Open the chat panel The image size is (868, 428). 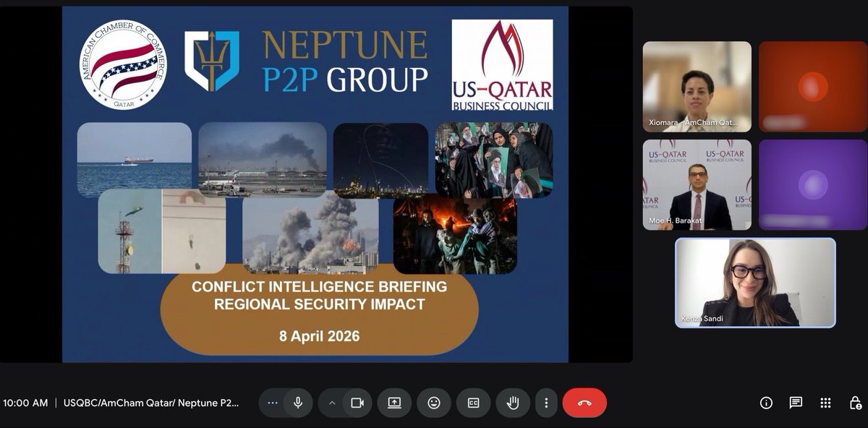pyautogui.click(x=796, y=403)
